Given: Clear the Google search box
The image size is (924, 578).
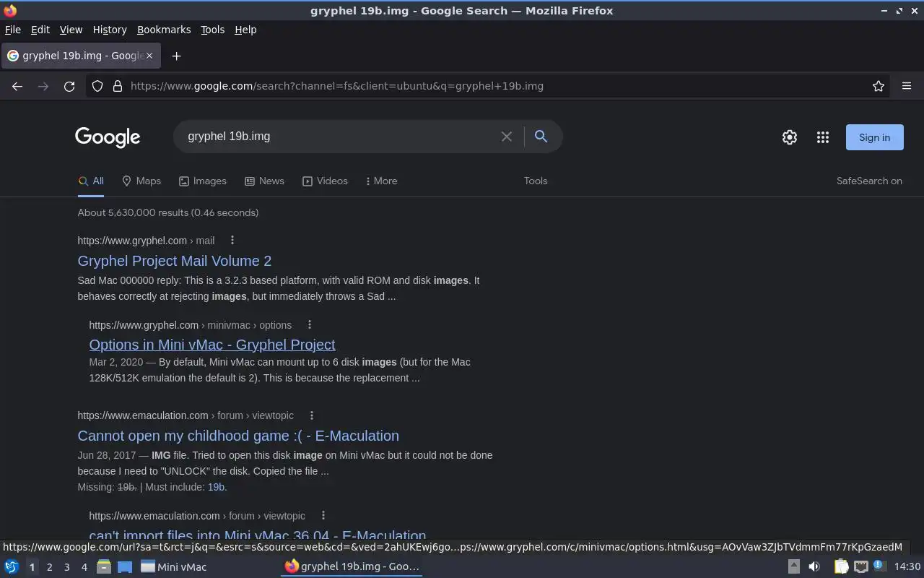Looking at the screenshot, I should coord(507,137).
